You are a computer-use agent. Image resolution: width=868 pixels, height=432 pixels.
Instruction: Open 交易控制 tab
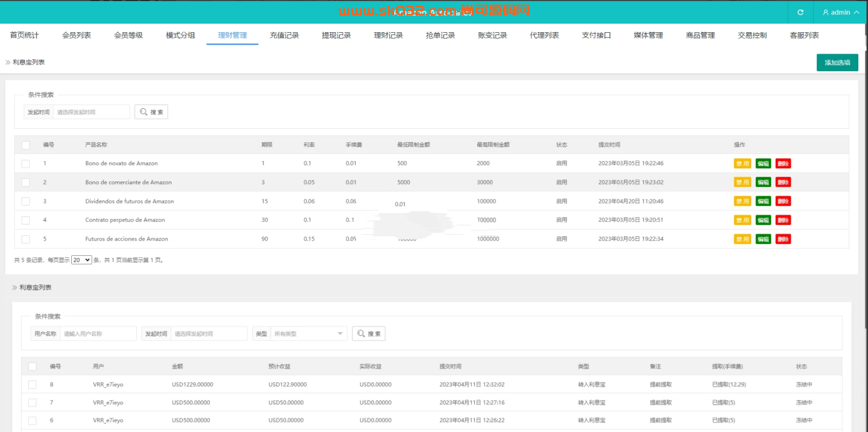click(752, 35)
